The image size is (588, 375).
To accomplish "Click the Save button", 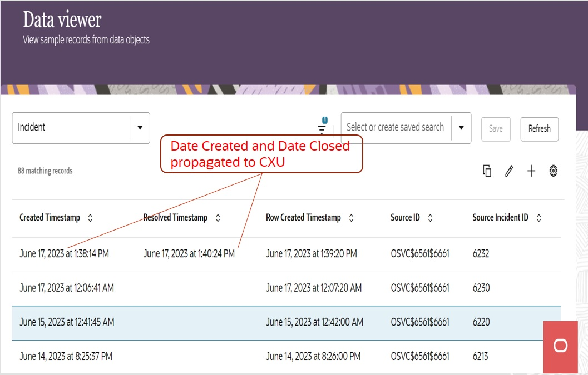I will point(496,129).
